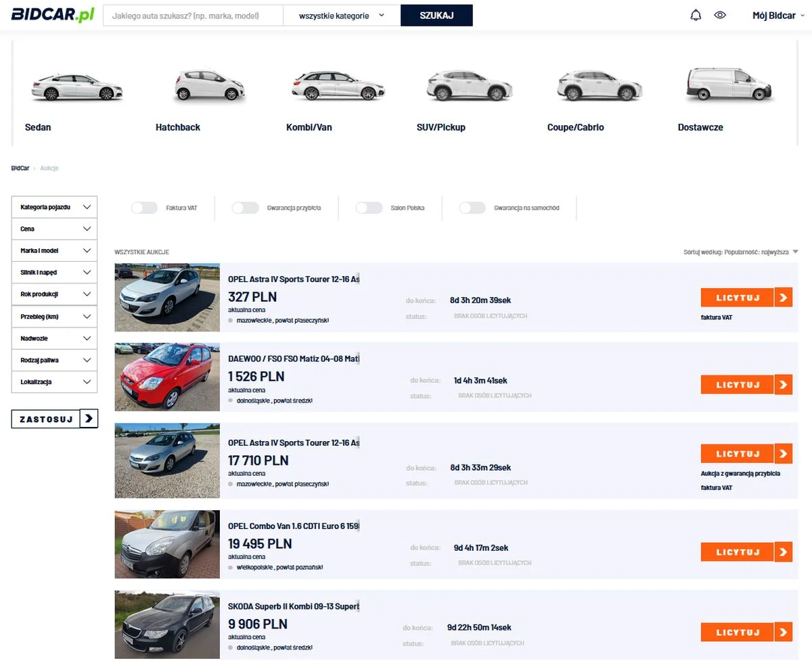Viewport: 812px width, 661px height.
Task: Open the OPEL Combo Van 1.6 CDTI listing title
Action: point(294,526)
